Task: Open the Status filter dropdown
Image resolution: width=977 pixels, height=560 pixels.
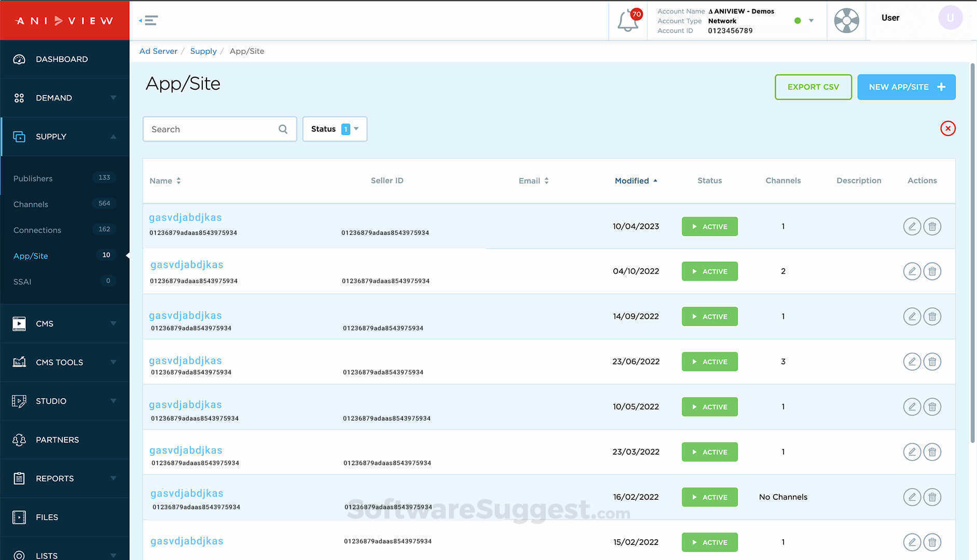Action: 334,129
